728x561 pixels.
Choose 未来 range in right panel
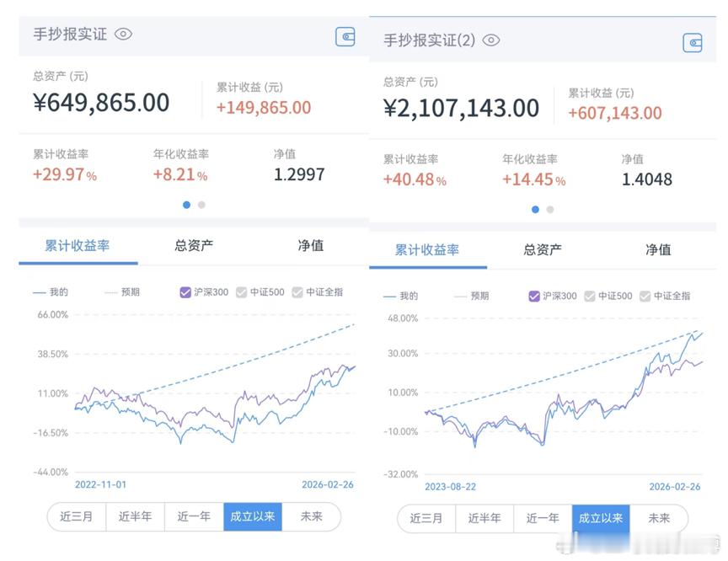(659, 518)
